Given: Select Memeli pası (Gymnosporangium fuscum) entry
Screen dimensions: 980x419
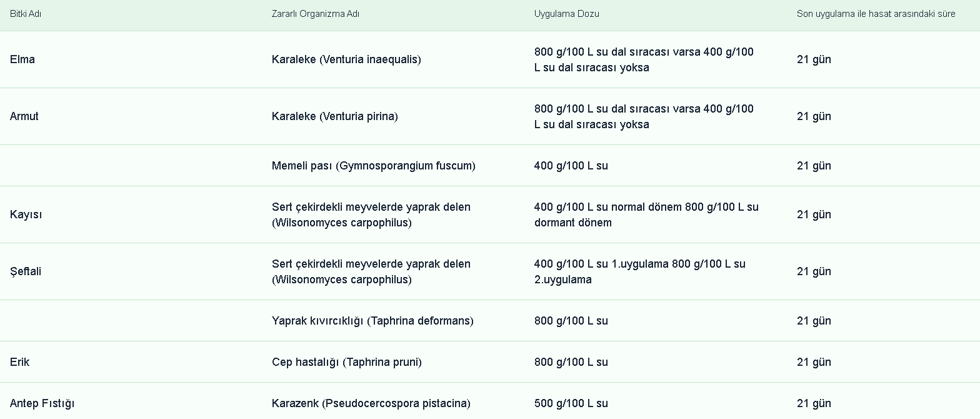Looking at the screenshot, I should [373, 166].
